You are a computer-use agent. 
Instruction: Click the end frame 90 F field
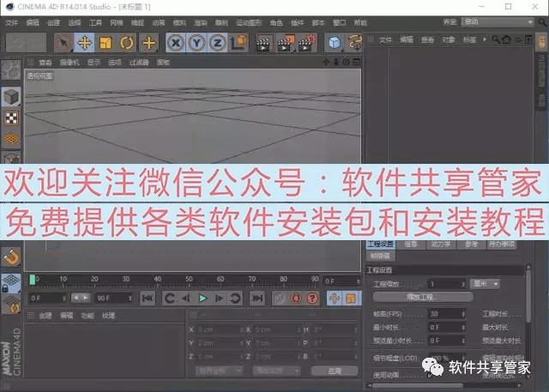pyautogui.click(x=114, y=298)
